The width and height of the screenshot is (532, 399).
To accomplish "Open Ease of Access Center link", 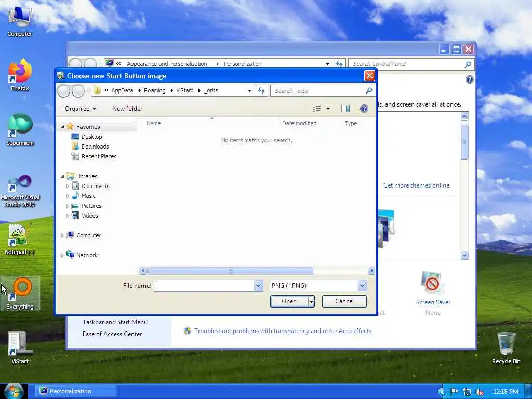I will coord(112,334).
